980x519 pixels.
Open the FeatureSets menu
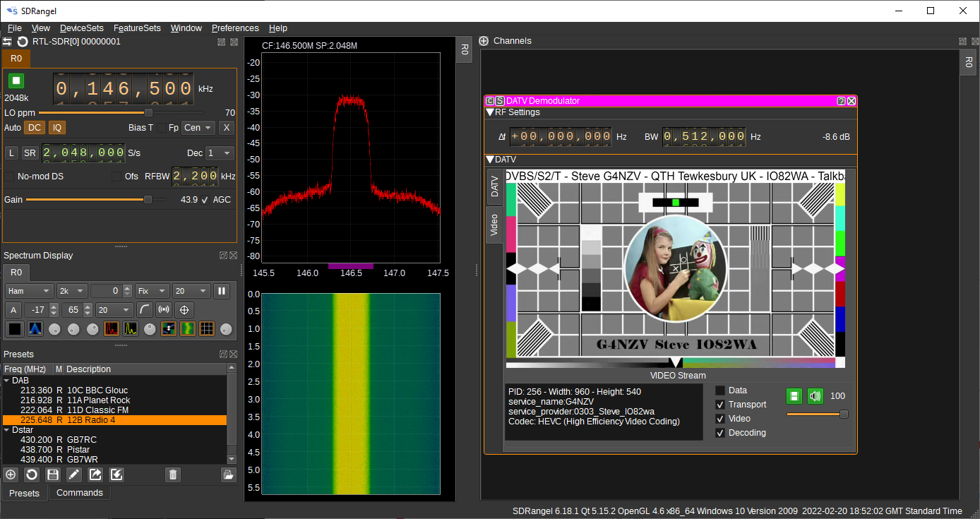137,28
